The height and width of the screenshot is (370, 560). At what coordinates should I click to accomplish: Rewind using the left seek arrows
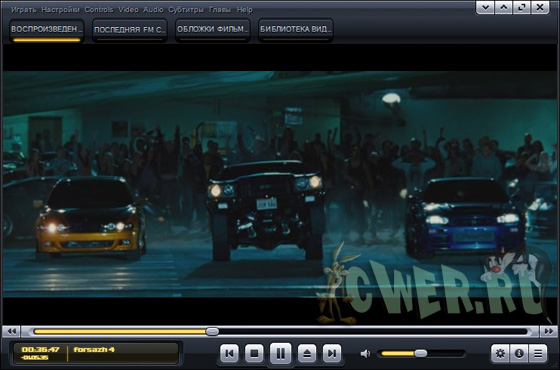pos(11,331)
